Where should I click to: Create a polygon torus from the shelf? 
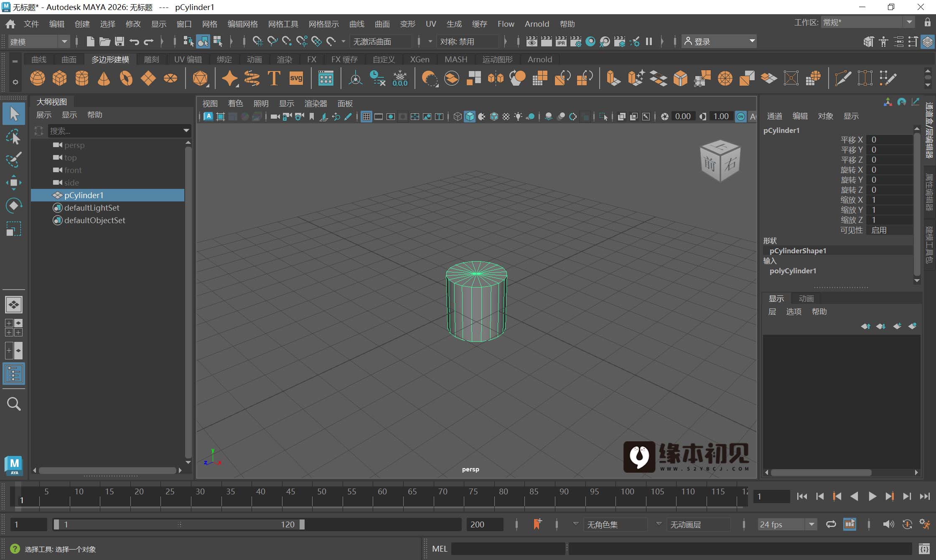point(126,78)
